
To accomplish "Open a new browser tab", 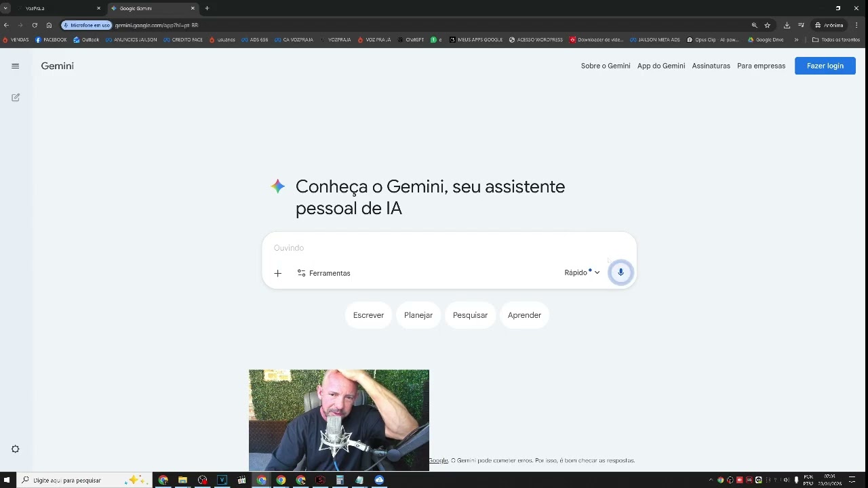I will point(207,8).
